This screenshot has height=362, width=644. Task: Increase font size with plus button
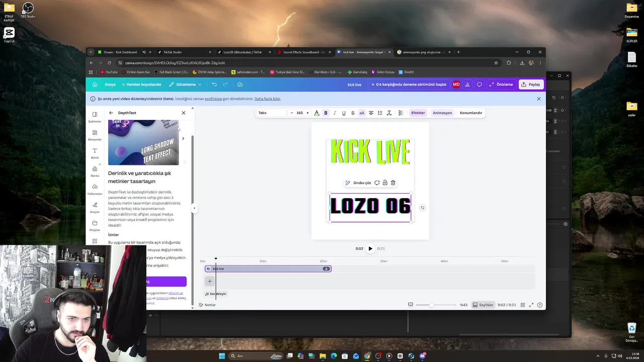[307, 113]
